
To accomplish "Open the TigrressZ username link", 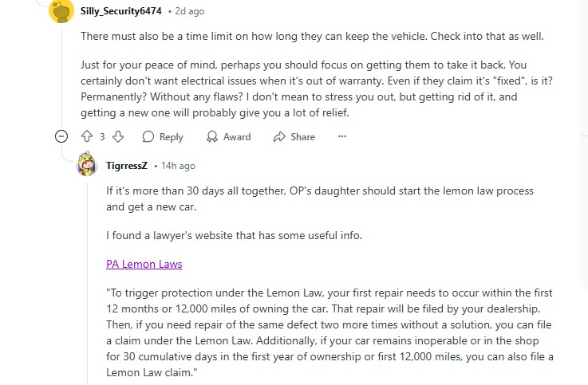I will click(x=128, y=166).
